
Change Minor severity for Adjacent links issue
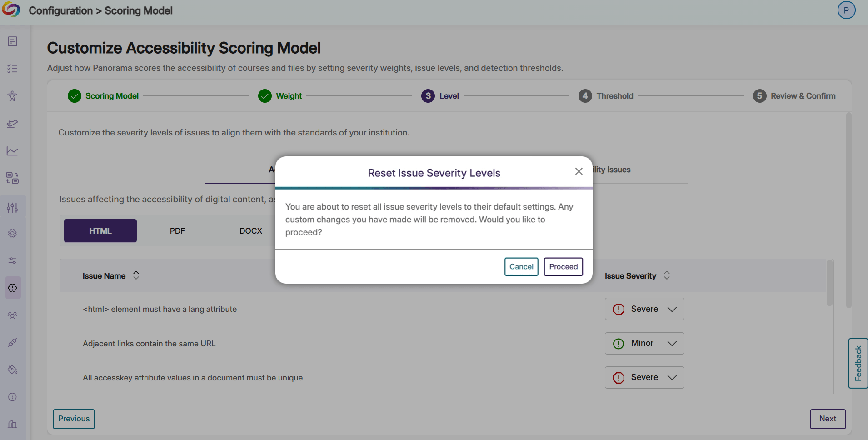coord(644,343)
